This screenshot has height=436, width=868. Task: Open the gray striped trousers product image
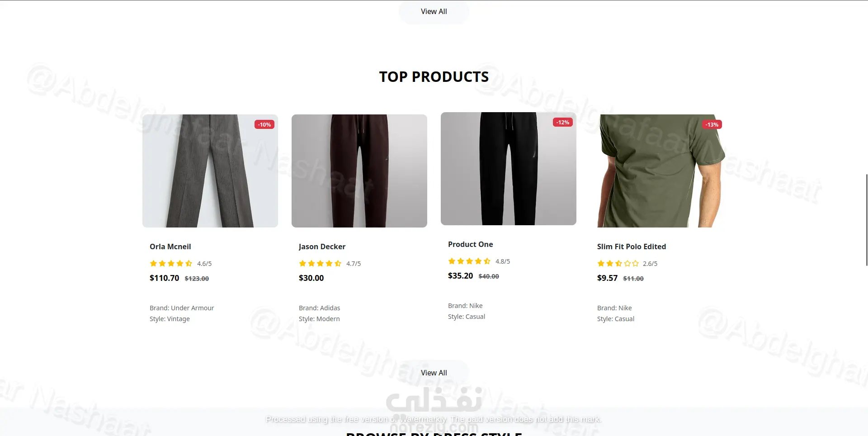210,171
